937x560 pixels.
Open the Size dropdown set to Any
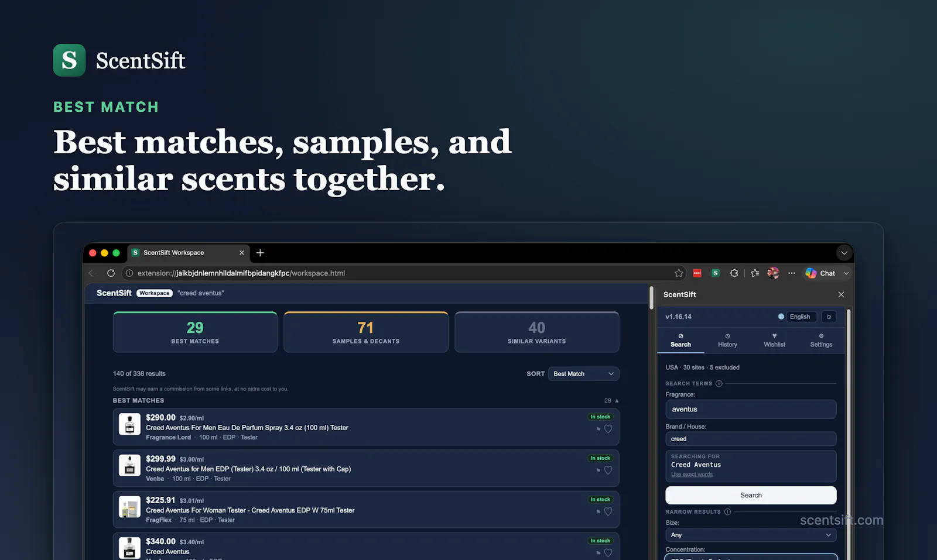coord(751,535)
